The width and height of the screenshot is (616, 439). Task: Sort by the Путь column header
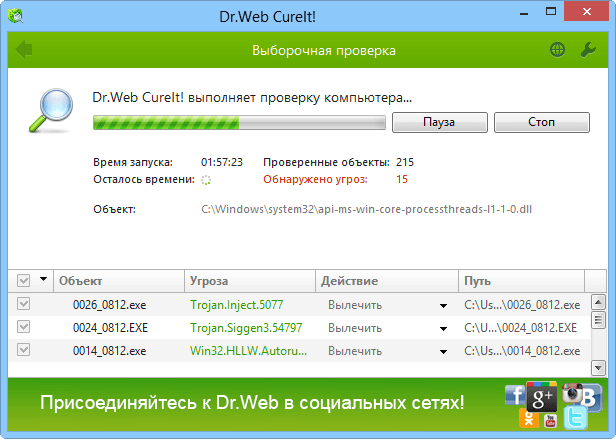click(x=522, y=281)
